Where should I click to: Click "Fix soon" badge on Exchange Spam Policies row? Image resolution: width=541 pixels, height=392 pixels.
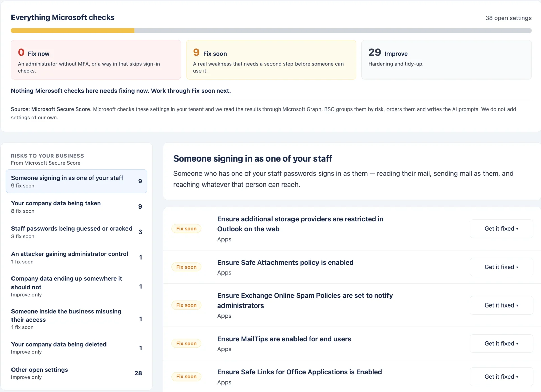pos(186,305)
